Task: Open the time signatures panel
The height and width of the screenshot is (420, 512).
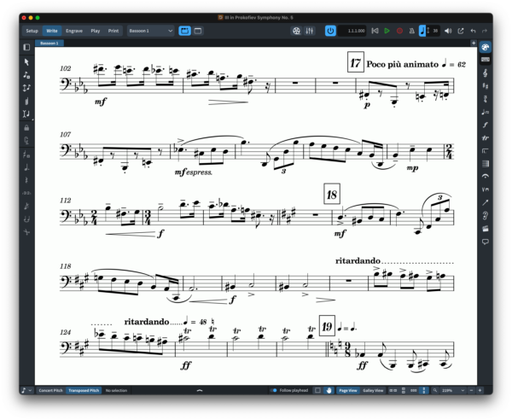Action: point(486,99)
